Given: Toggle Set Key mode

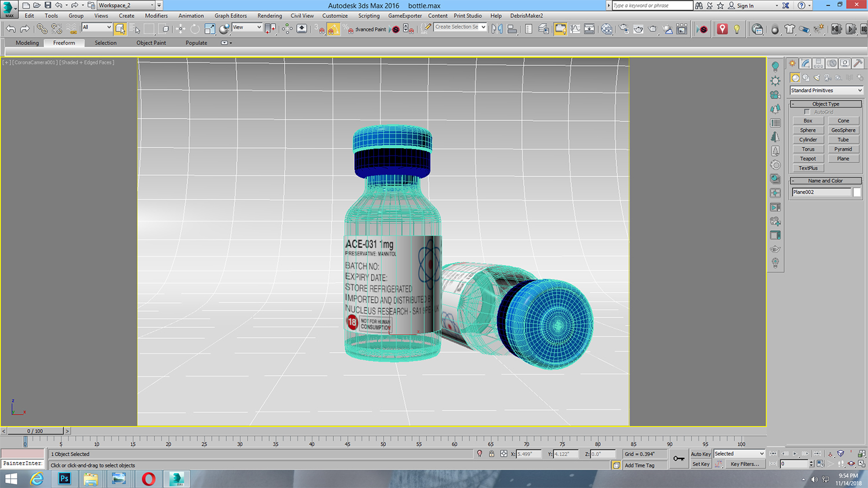Looking at the screenshot, I should pyautogui.click(x=700, y=464).
